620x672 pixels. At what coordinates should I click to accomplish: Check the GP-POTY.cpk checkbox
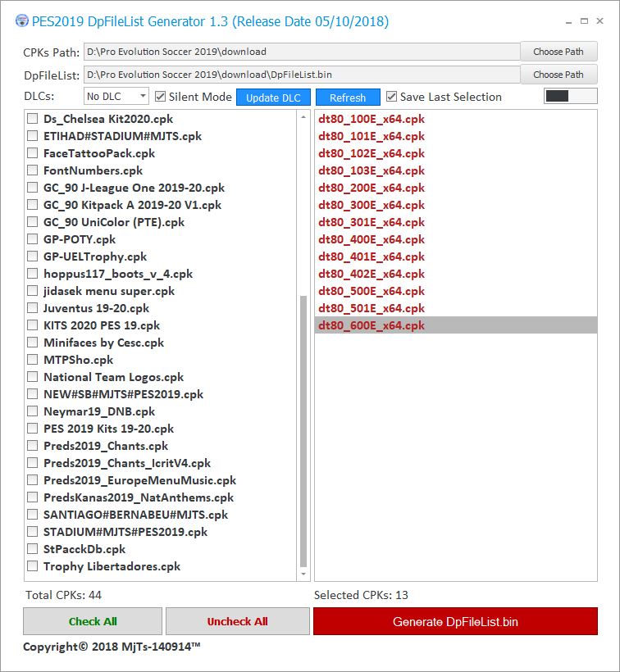click(32, 239)
